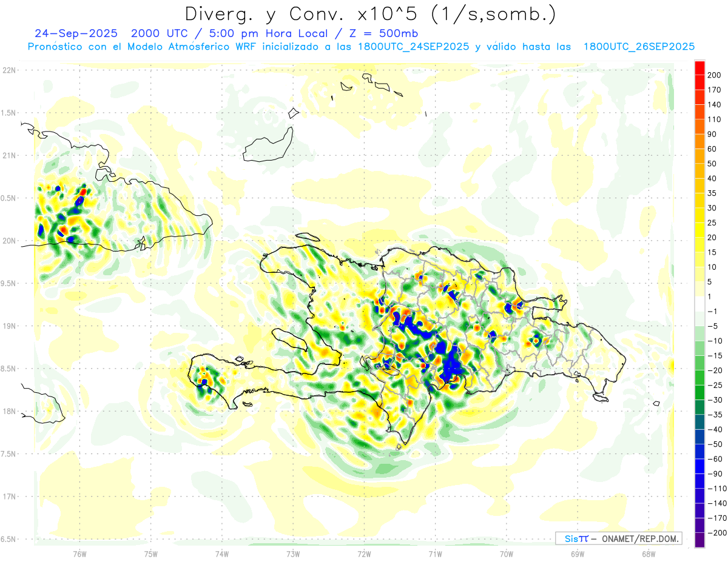The width and height of the screenshot is (728, 562).
Task: Click the 69W longitude label
Action: [578, 554]
